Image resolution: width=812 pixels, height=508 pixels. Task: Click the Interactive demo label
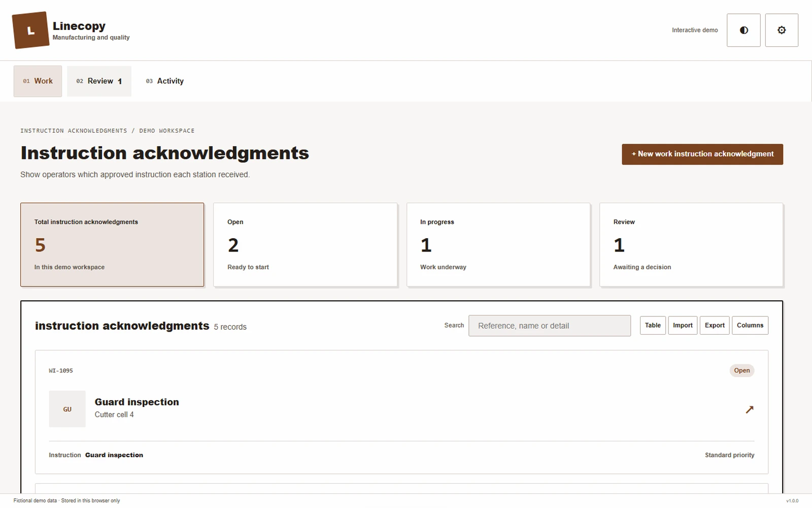pos(695,30)
